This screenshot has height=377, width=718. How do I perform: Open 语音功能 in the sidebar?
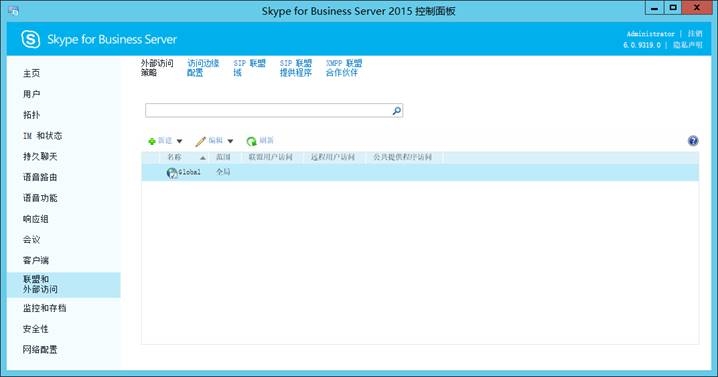coord(40,198)
